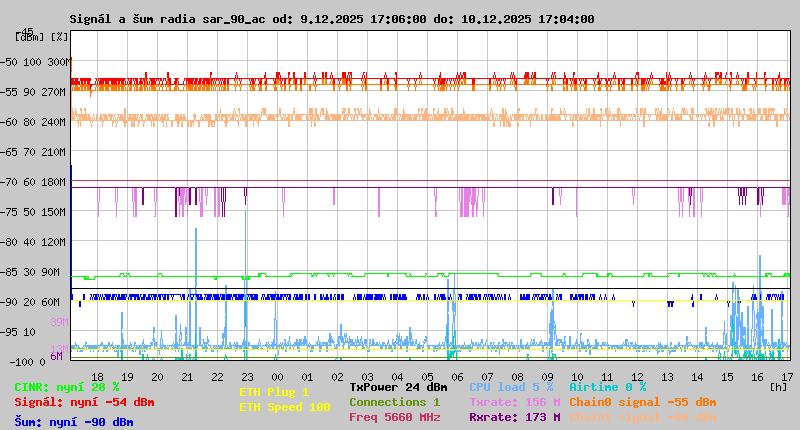The width and height of the screenshot is (800, 430).
Task: Select the Airtime 0 % legend label
Action: point(607,386)
